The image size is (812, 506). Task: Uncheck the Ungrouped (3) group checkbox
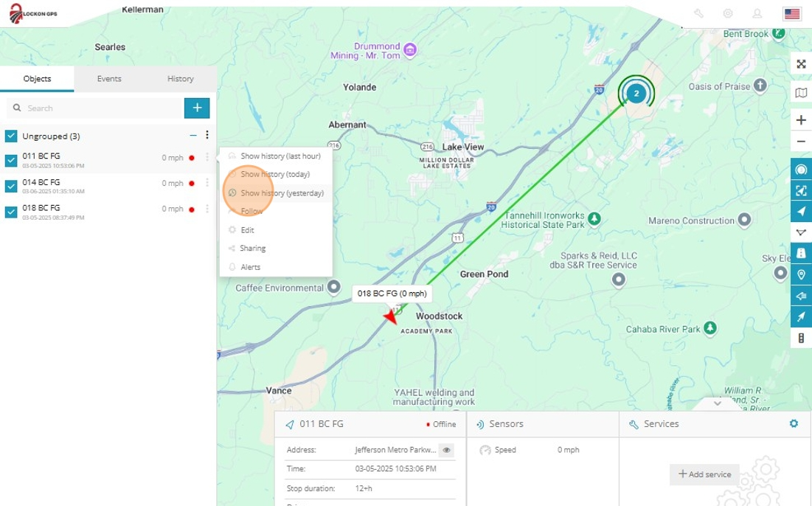(11, 136)
